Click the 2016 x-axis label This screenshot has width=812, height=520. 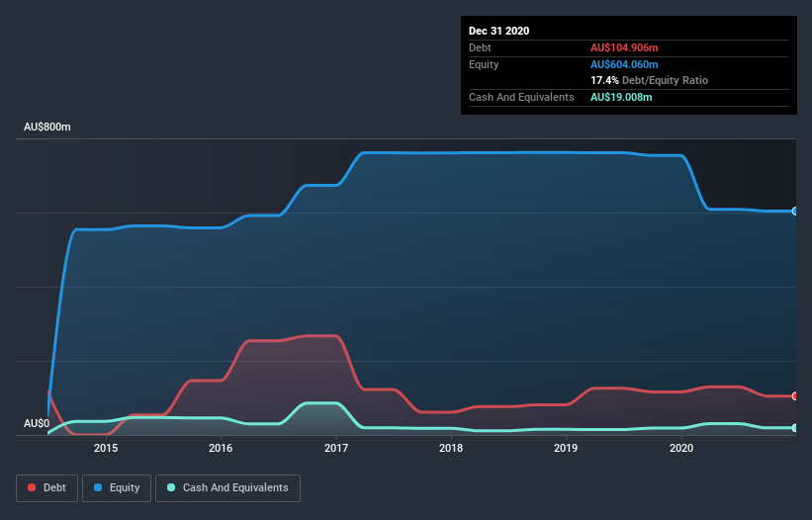[x=221, y=448]
